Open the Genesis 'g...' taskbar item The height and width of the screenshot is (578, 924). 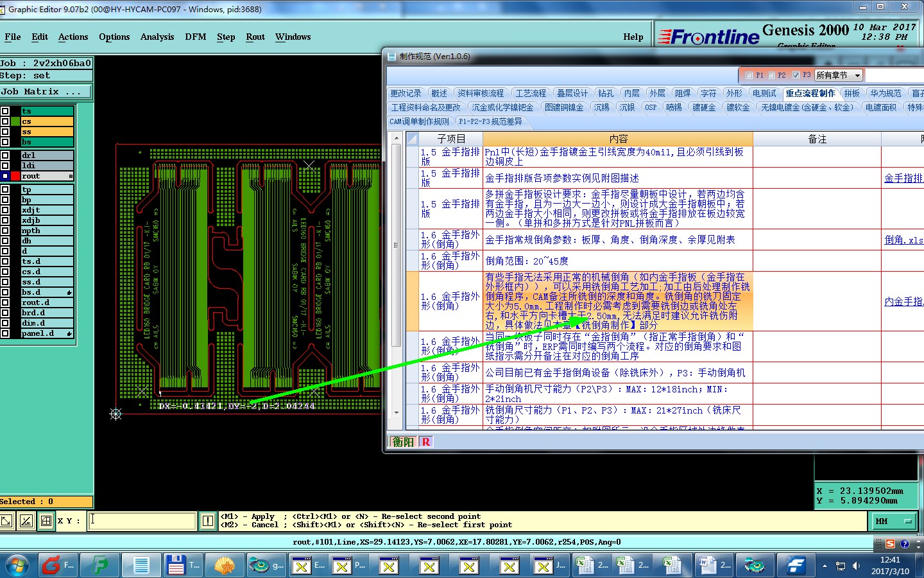pyautogui.click(x=266, y=565)
